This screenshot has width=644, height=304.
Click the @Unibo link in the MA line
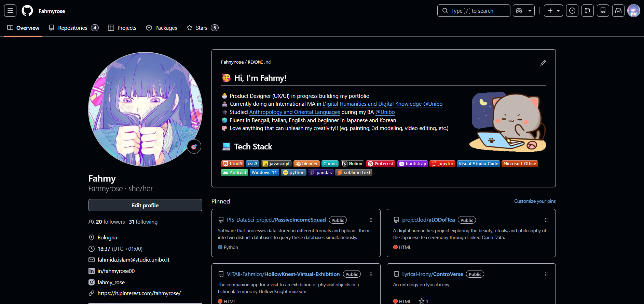433,104
